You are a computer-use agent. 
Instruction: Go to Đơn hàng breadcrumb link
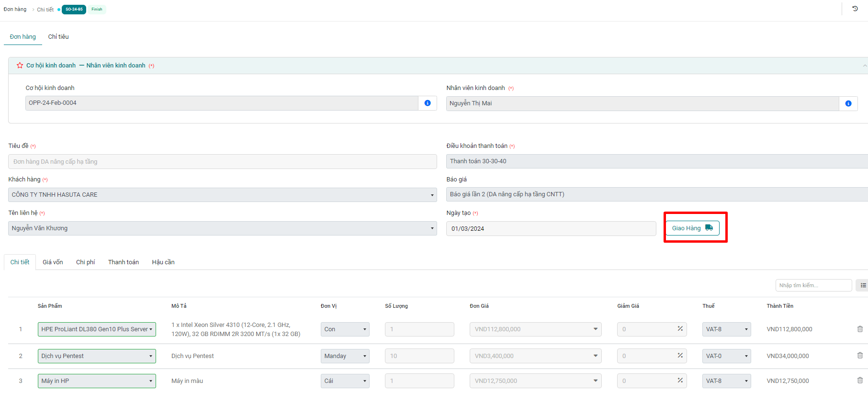tap(15, 9)
